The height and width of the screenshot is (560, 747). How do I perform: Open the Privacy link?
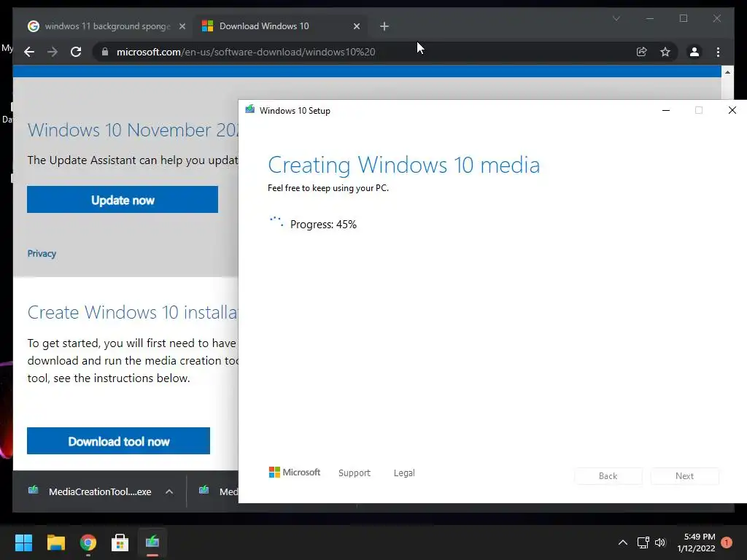point(42,253)
